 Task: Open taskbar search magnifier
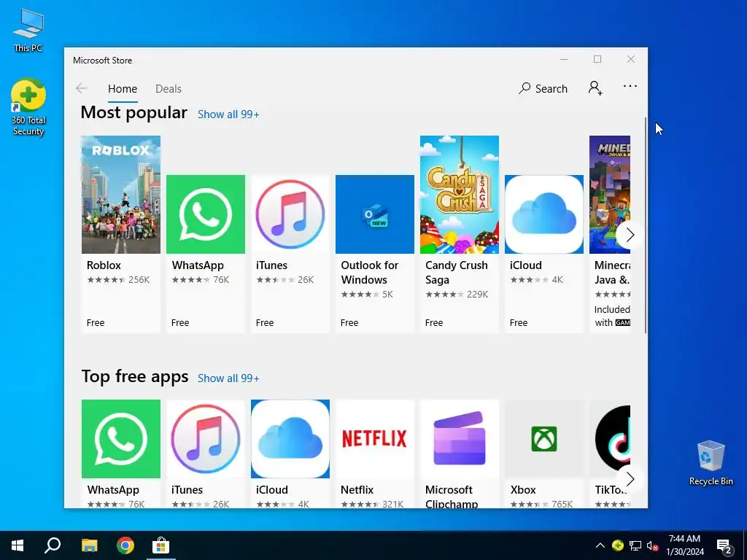(53, 545)
